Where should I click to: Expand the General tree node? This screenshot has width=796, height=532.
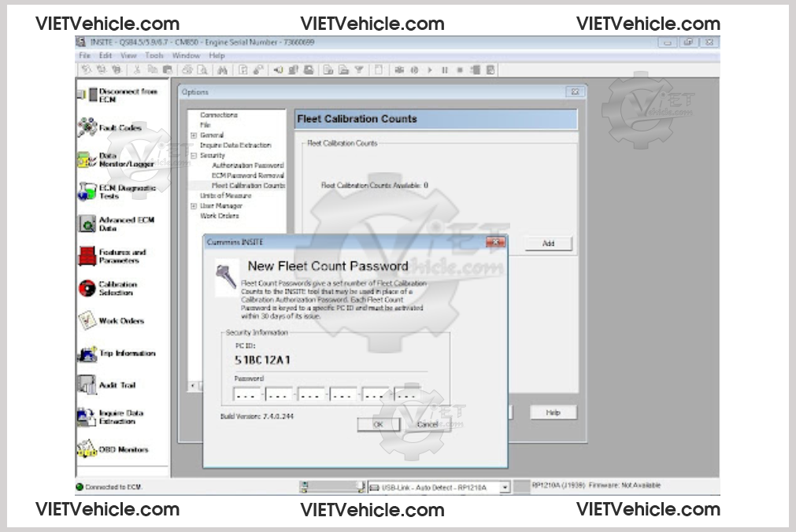(x=194, y=135)
